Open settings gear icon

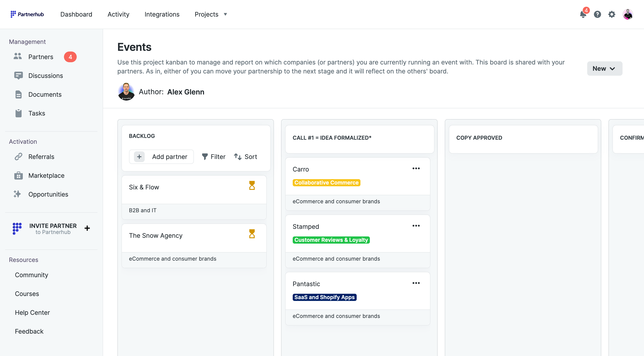coord(612,14)
